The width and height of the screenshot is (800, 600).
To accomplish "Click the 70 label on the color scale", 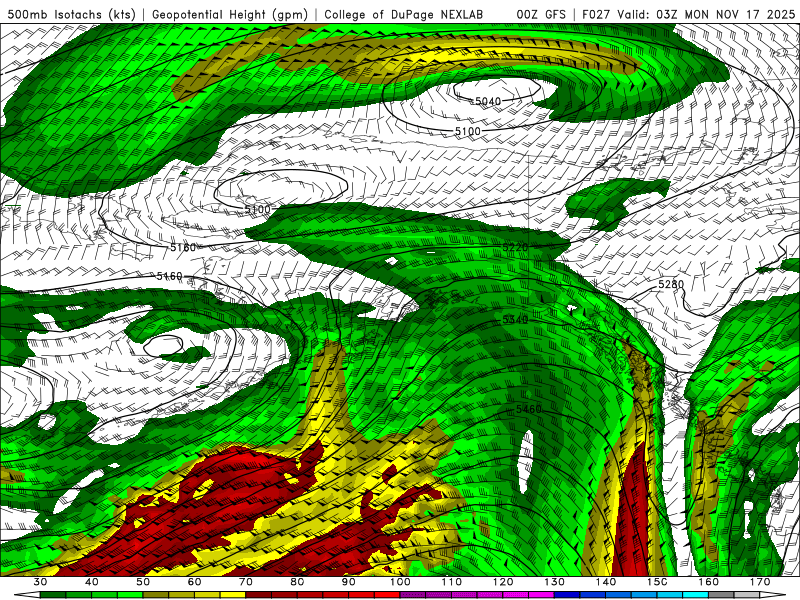I will point(246,582).
